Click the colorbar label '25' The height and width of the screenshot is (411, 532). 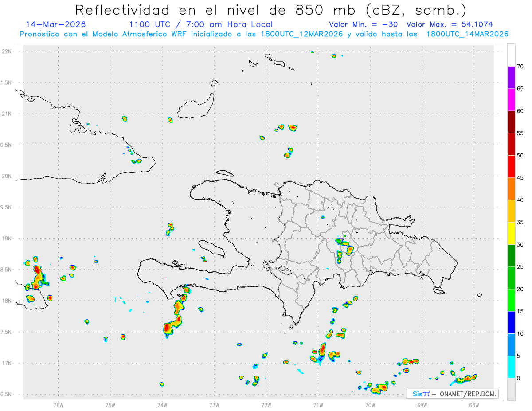520,267
